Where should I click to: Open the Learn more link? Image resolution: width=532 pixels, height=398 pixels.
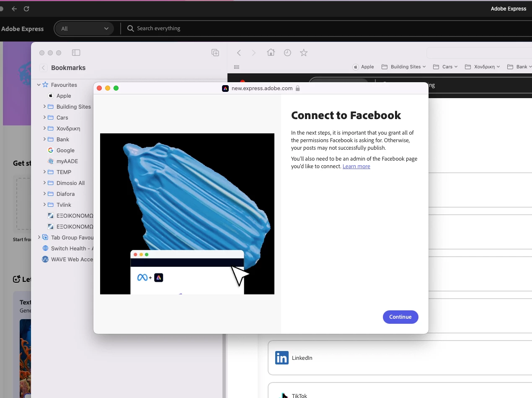coord(356,166)
